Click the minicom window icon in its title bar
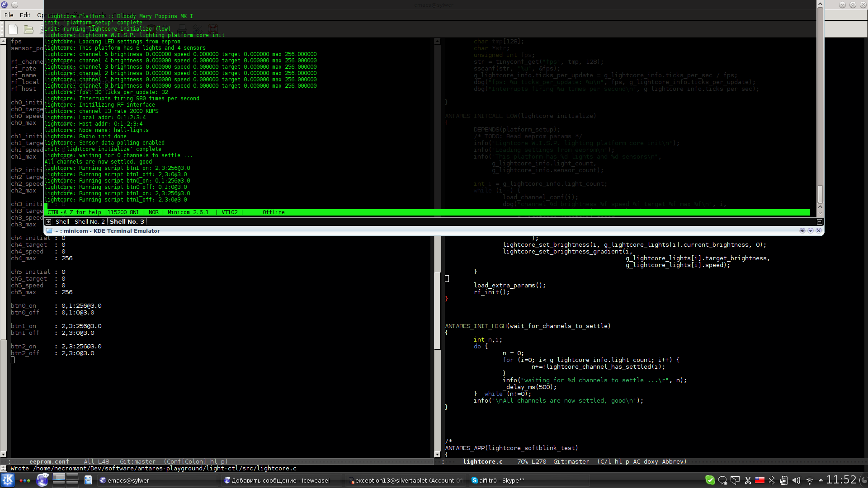Image resolution: width=868 pixels, height=488 pixels. [49, 230]
